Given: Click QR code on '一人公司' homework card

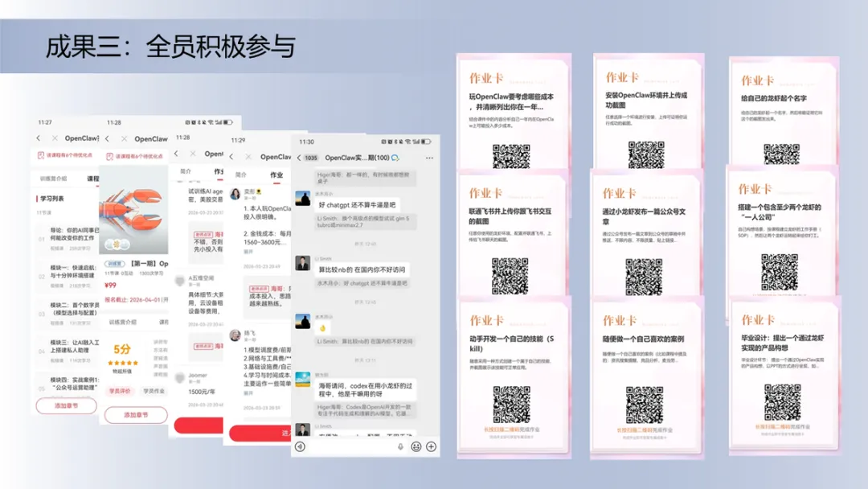Looking at the screenshot, I should [780, 273].
